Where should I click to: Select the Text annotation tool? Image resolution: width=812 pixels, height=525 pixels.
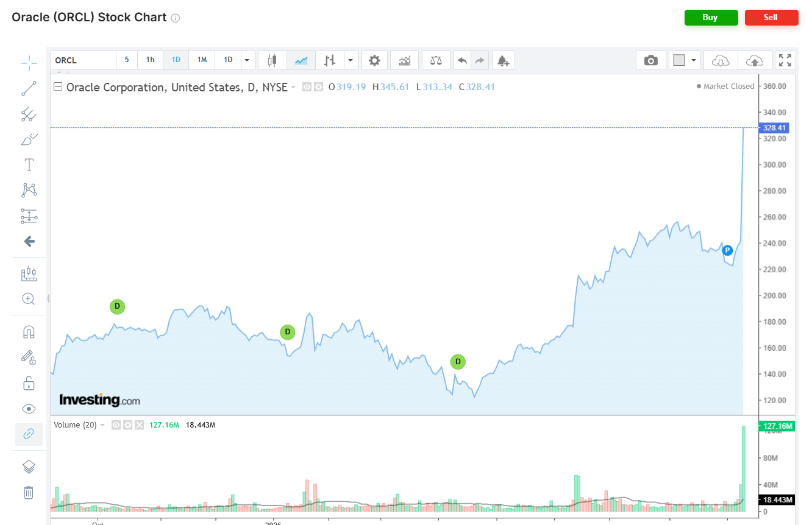coord(29,164)
